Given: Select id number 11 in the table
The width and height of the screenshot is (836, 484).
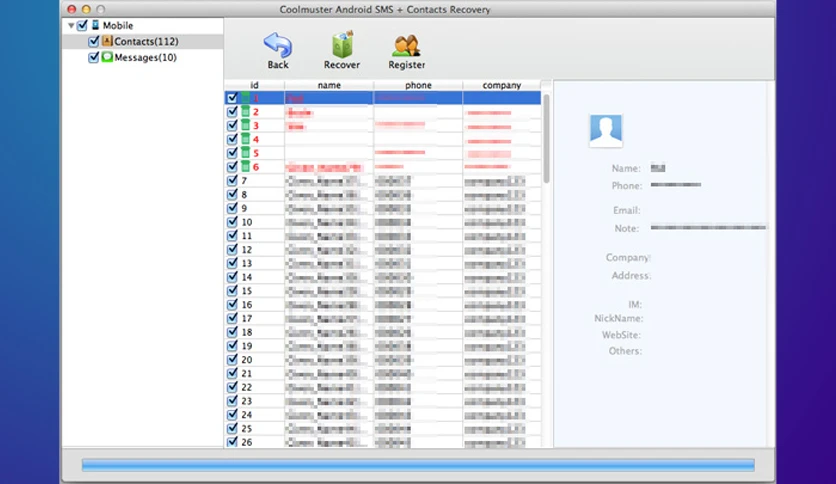Looking at the screenshot, I should [x=247, y=236].
